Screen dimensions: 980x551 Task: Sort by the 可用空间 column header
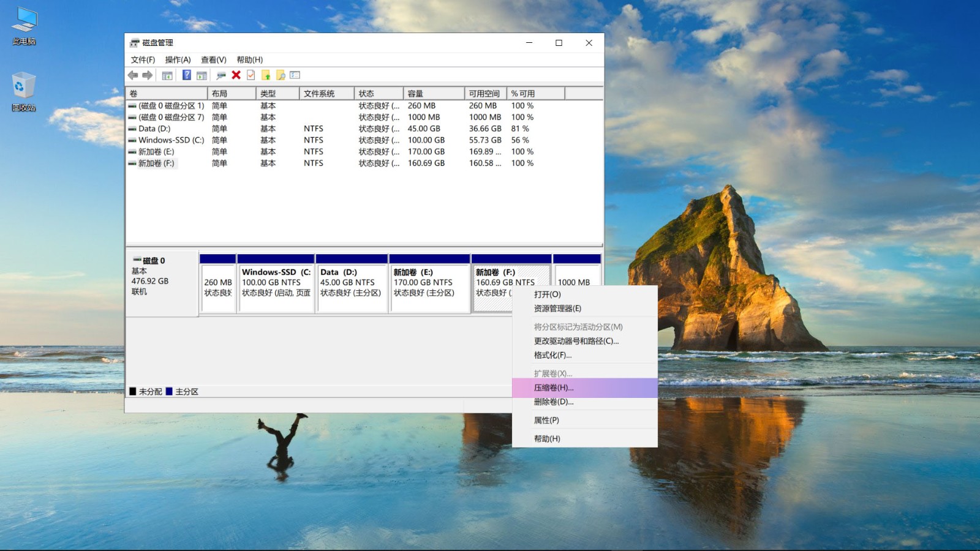pyautogui.click(x=486, y=94)
